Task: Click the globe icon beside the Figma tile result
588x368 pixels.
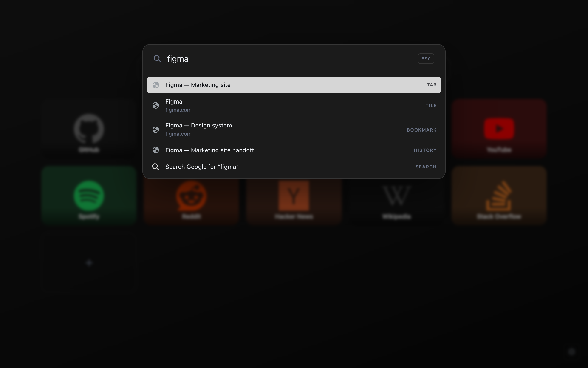Action: pyautogui.click(x=155, y=105)
